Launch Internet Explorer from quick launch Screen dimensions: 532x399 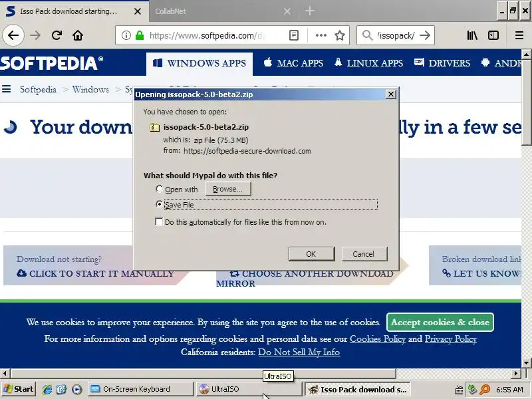[47, 389]
